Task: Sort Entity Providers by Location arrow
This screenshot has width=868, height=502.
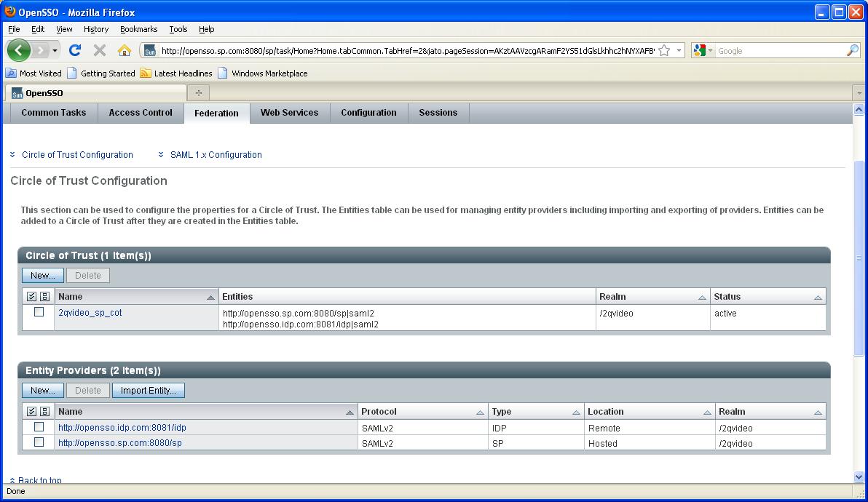Action: (707, 413)
